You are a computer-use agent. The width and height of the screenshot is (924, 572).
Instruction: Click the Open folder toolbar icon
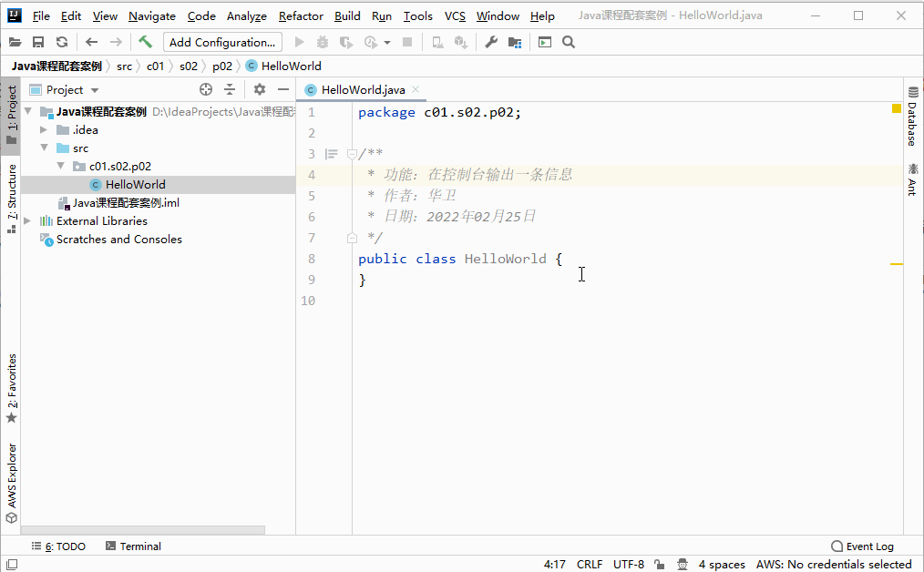click(15, 42)
